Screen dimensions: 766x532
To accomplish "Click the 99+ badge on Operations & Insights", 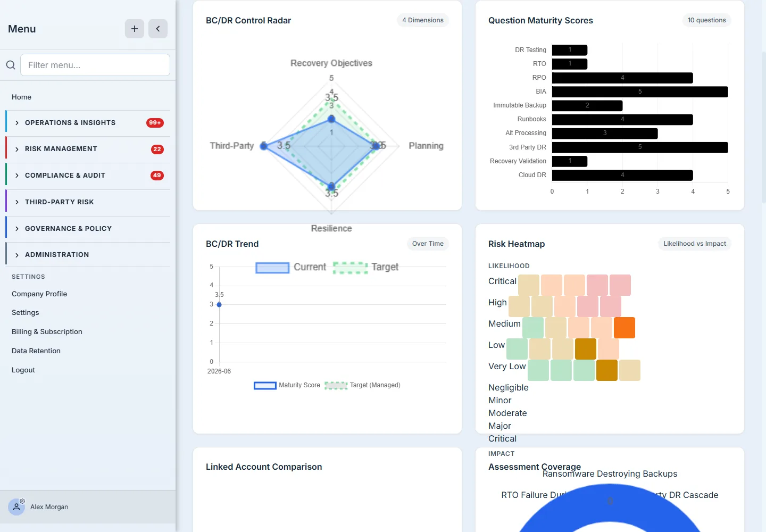I will tap(155, 123).
